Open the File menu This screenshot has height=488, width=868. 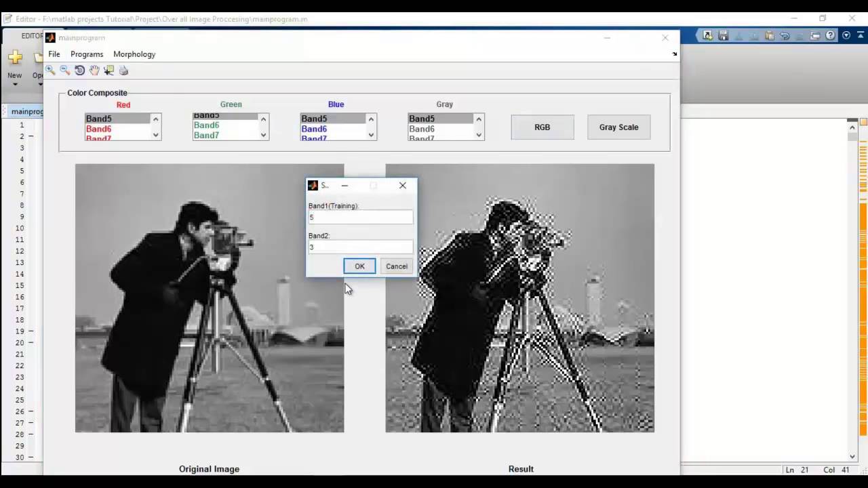pyautogui.click(x=54, y=54)
